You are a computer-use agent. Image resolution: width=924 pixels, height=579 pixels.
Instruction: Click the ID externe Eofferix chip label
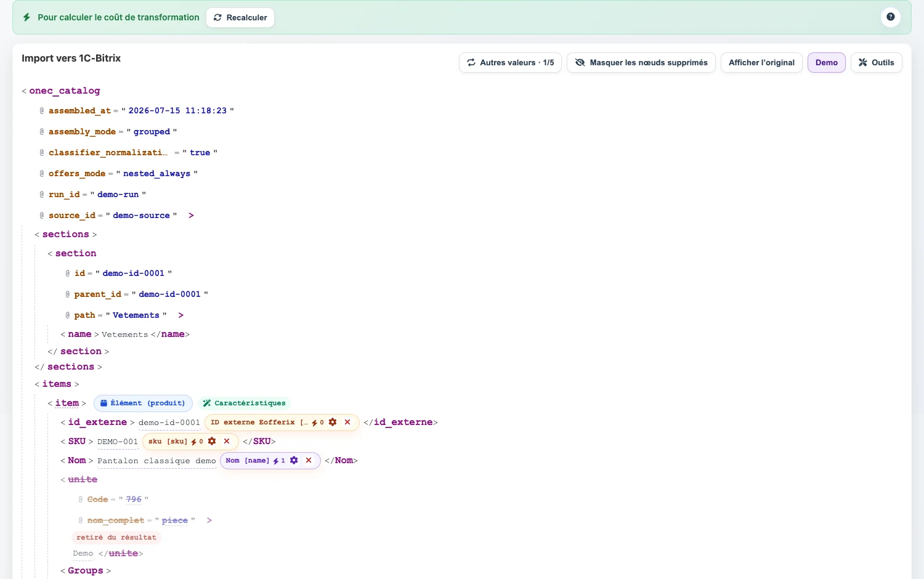coord(259,422)
